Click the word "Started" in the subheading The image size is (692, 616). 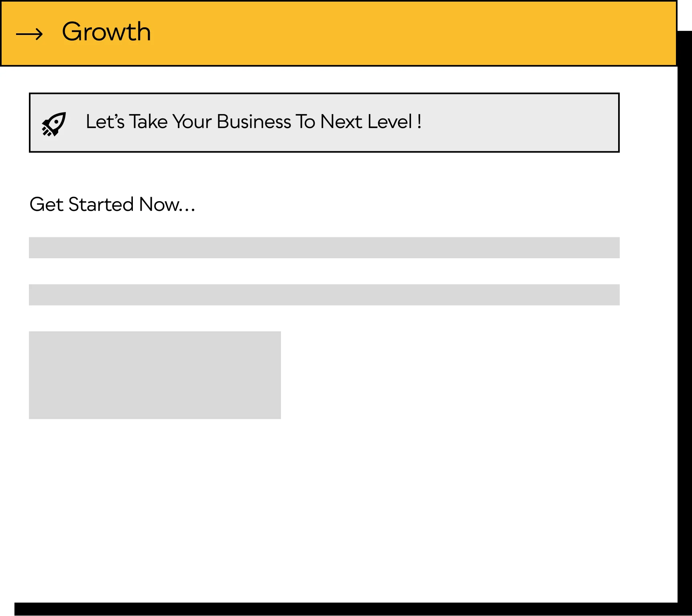point(101,204)
